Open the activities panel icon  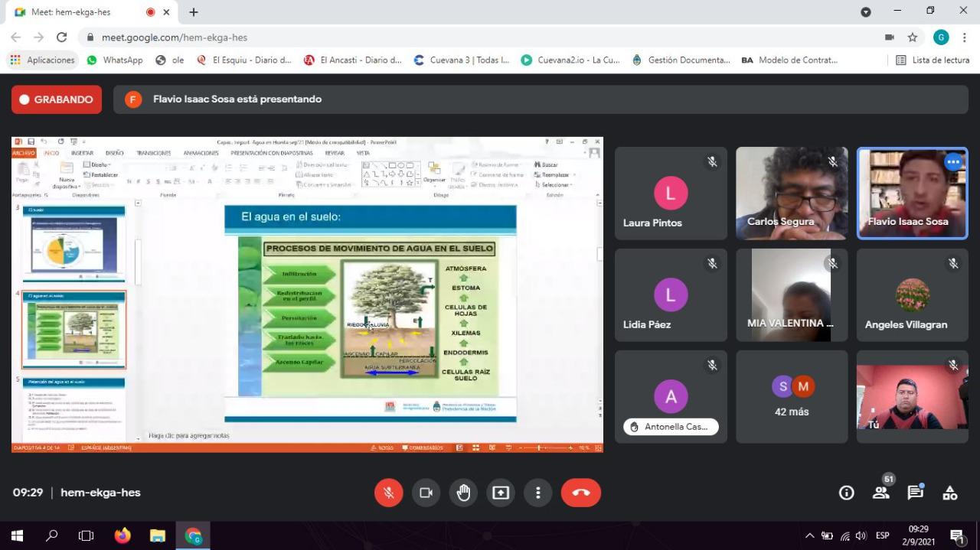(x=949, y=493)
